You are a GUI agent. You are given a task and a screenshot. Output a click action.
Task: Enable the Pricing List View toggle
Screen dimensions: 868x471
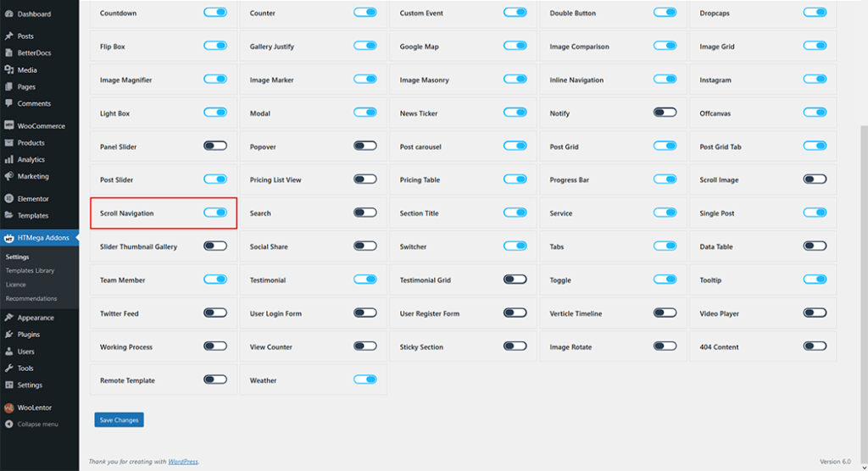point(365,180)
